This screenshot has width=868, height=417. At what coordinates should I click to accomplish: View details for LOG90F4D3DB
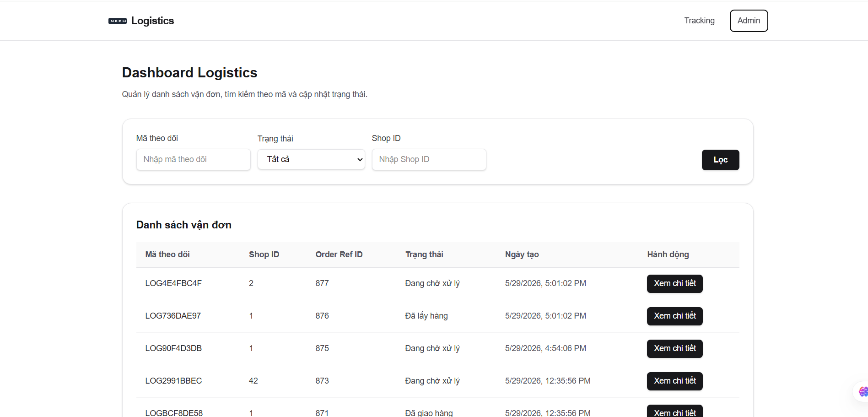(674, 348)
